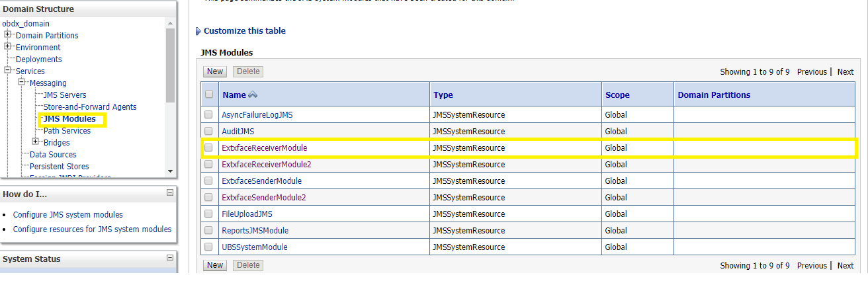Viewport: 868px width, 287px height.
Task: Click the New button below the table
Action: pyautogui.click(x=215, y=265)
